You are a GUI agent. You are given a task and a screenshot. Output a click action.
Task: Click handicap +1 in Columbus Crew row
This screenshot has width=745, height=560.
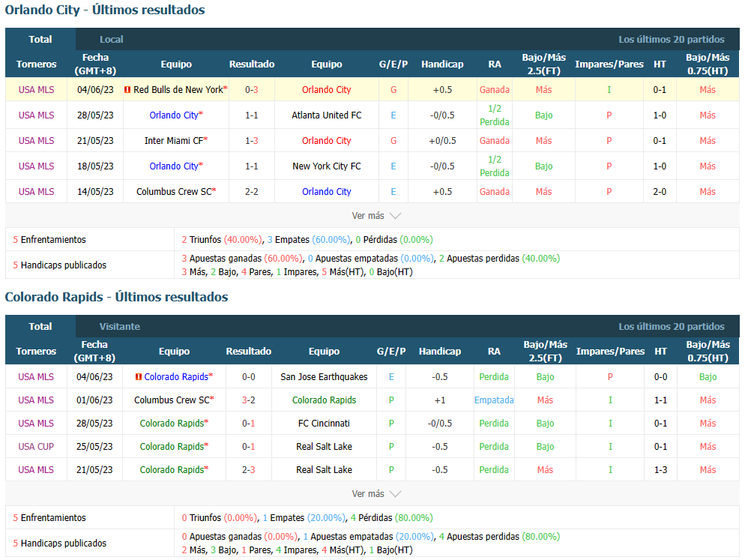[x=439, y=400]
